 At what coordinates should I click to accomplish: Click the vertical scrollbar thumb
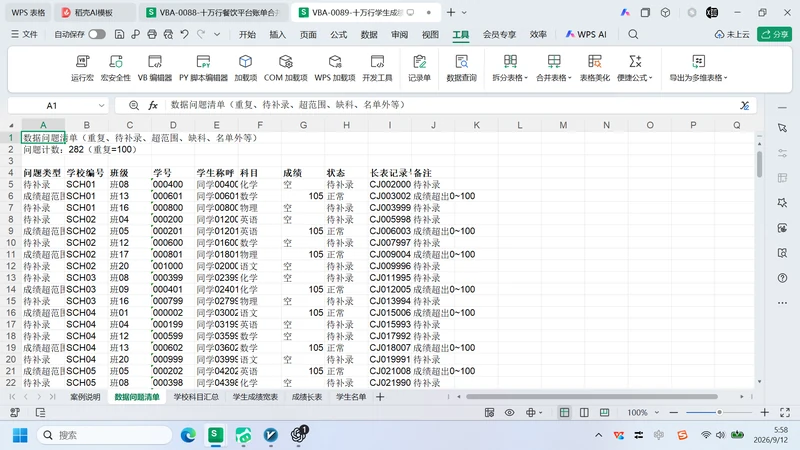pyautogui.click(x=760, y=164)
